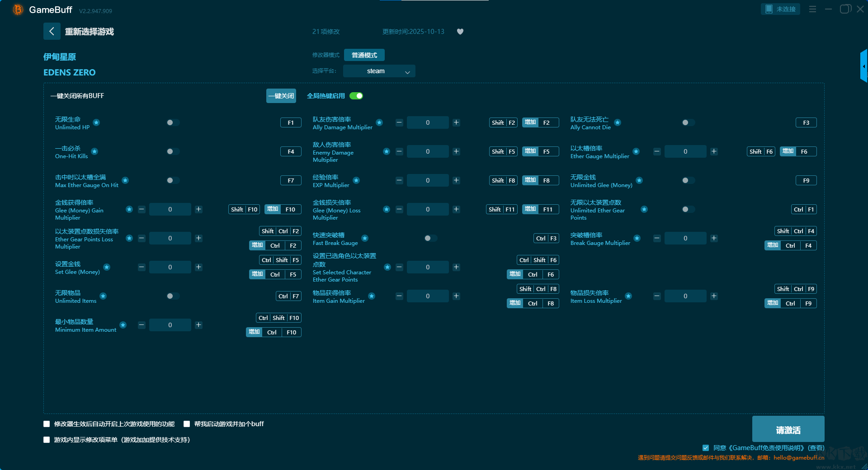868x470 pixels.
Task: Click the star for Item Loss Multiplier
Action: 628,296
